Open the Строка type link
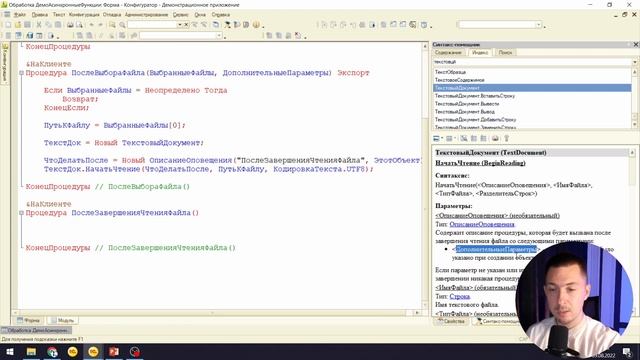The image size is (640, 360). [x=460, y=297]
